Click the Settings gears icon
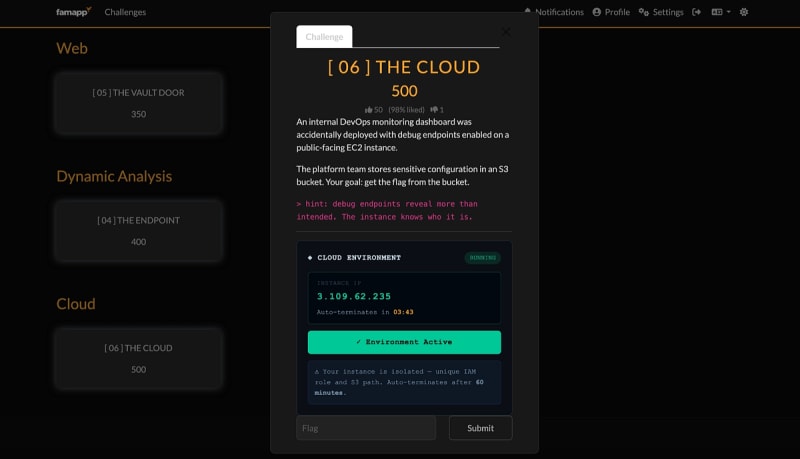Screen dimensions: 800x459 click(x=643, y=12)
